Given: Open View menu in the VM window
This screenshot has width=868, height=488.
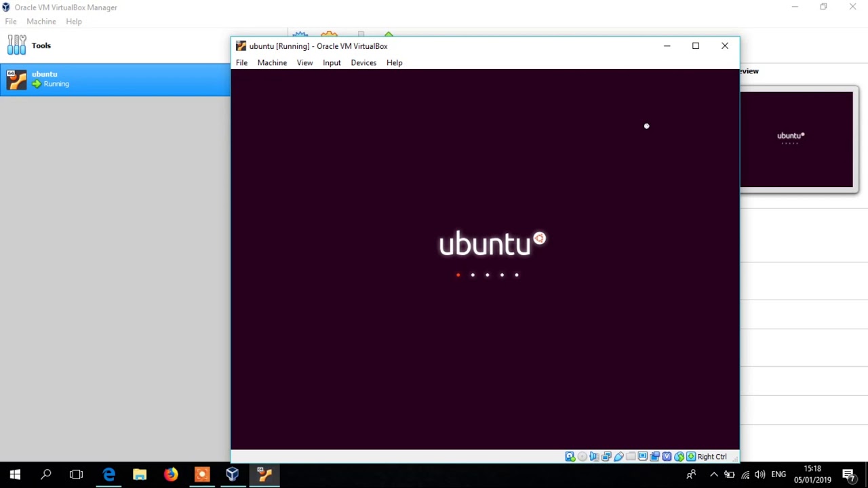Looking at the screenshot, I should point(304,62).
